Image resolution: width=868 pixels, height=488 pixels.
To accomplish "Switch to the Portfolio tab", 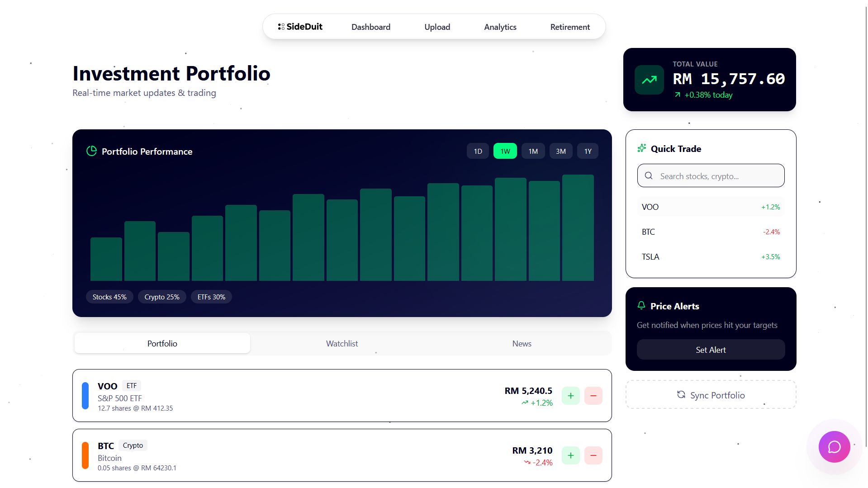I will 162,343.
